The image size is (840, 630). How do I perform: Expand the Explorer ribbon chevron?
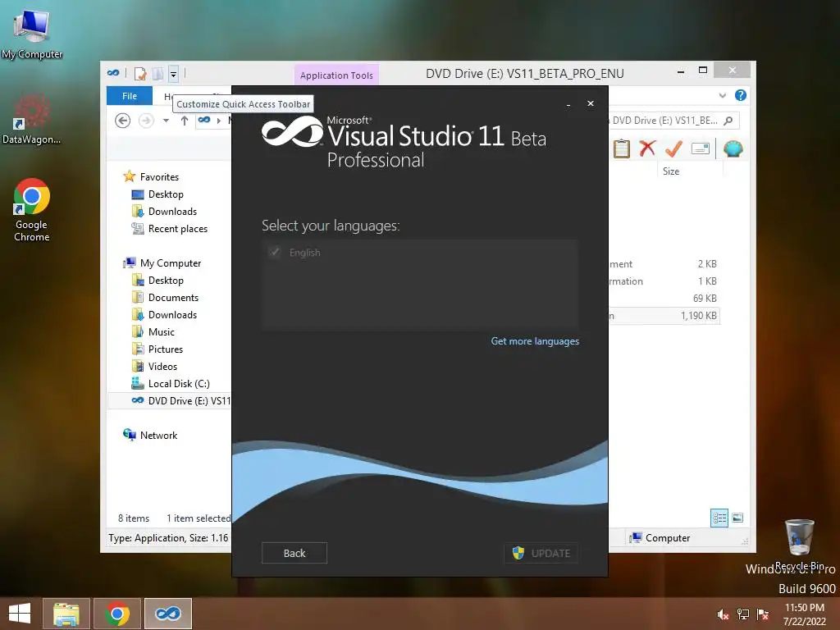722,95
